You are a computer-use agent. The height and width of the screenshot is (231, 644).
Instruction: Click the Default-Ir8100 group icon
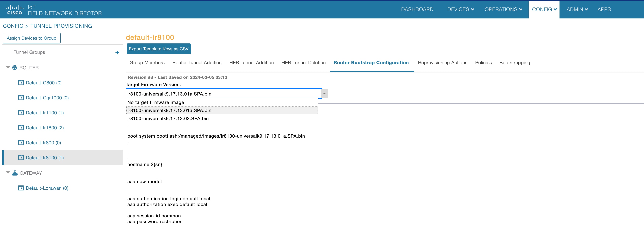tap(21, 158)
